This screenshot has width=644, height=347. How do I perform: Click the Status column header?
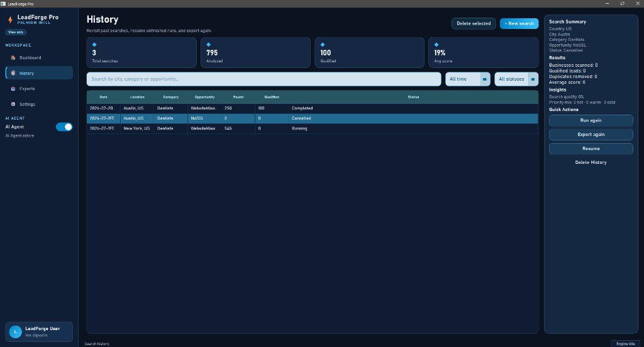pyautogui.click(x=413, y=97)
